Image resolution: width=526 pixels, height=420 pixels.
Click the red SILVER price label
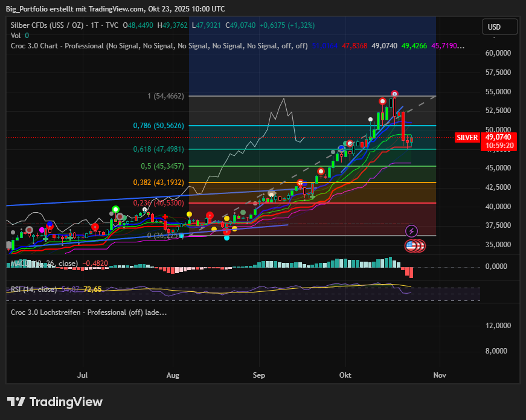coord(467,138)
